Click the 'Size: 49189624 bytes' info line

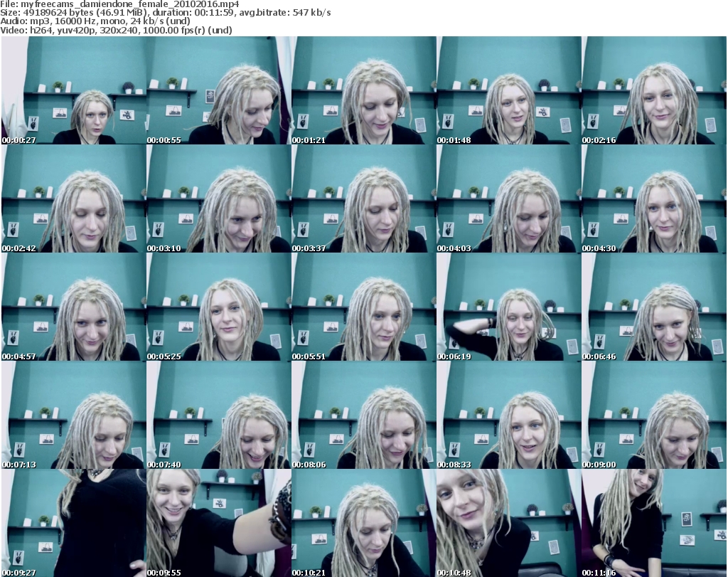165,13
